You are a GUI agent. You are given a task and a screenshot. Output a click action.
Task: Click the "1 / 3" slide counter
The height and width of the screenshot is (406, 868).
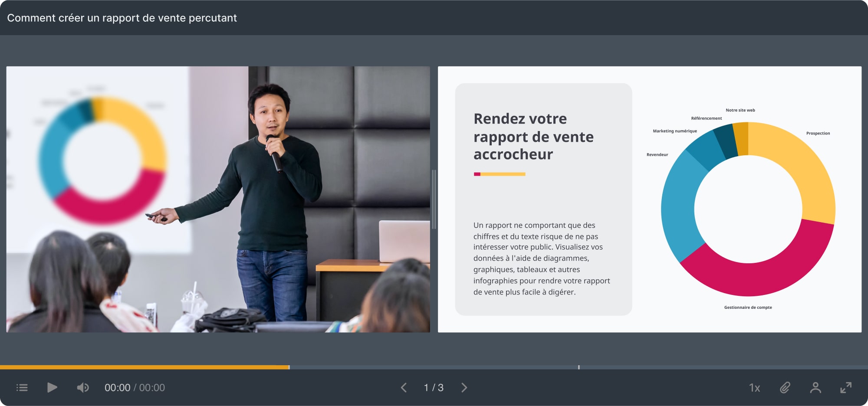point(434,387)
